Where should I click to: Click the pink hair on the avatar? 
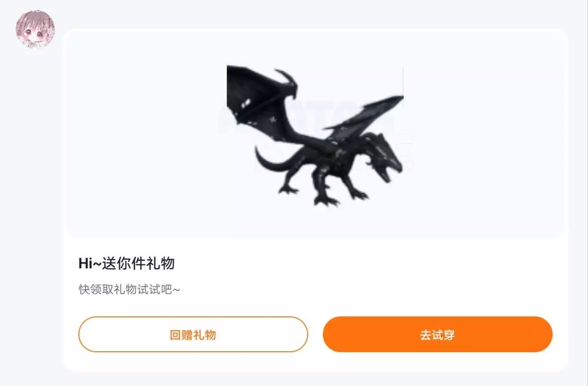pyautogui.click(x=35, y=19)
